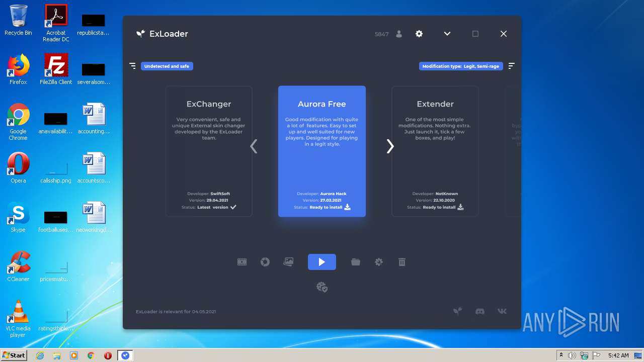Open the Discord link icon
The image size is (644, 362).
[480, 311]
